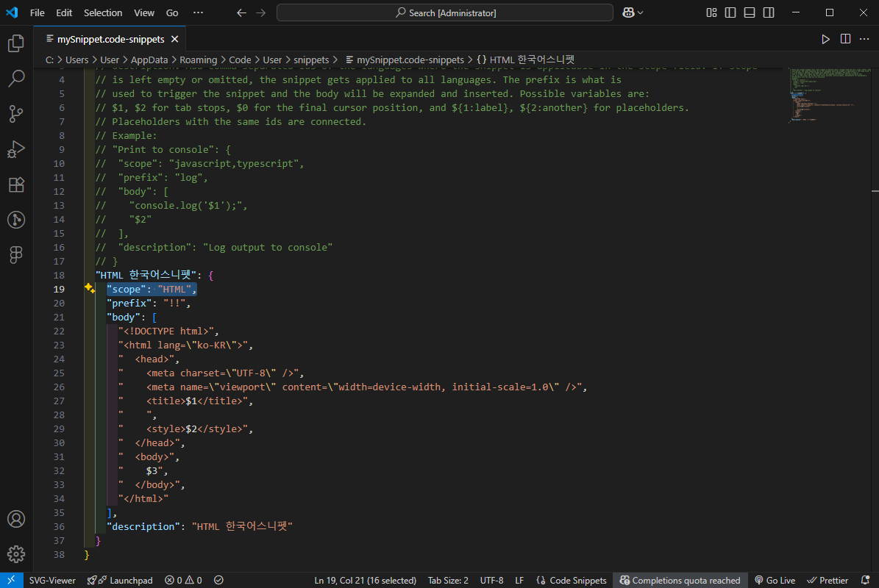Open the Selection menu
The width and height of the screenshot is (879, 588).
102,12
